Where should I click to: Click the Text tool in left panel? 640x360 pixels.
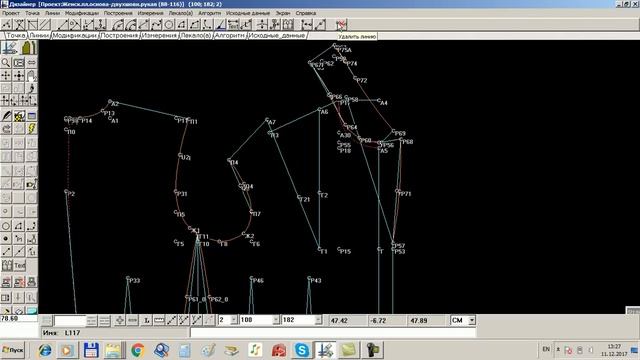coord(19,266)
